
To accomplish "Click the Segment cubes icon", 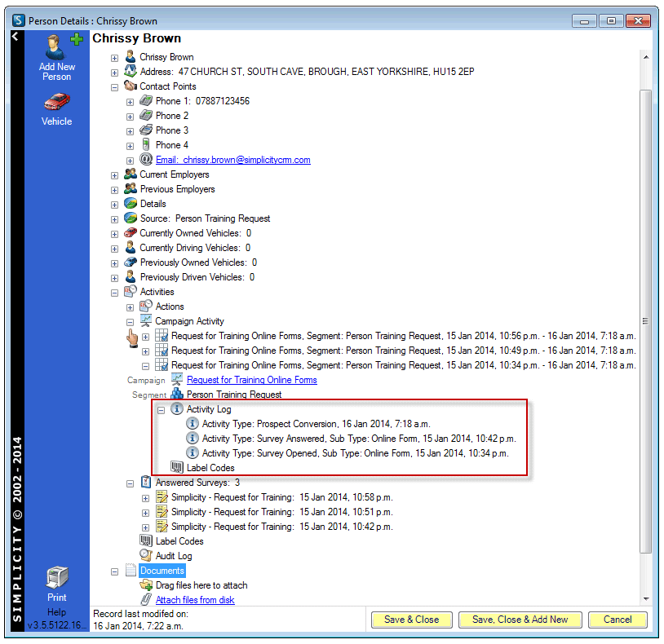I will coord(177,394).
